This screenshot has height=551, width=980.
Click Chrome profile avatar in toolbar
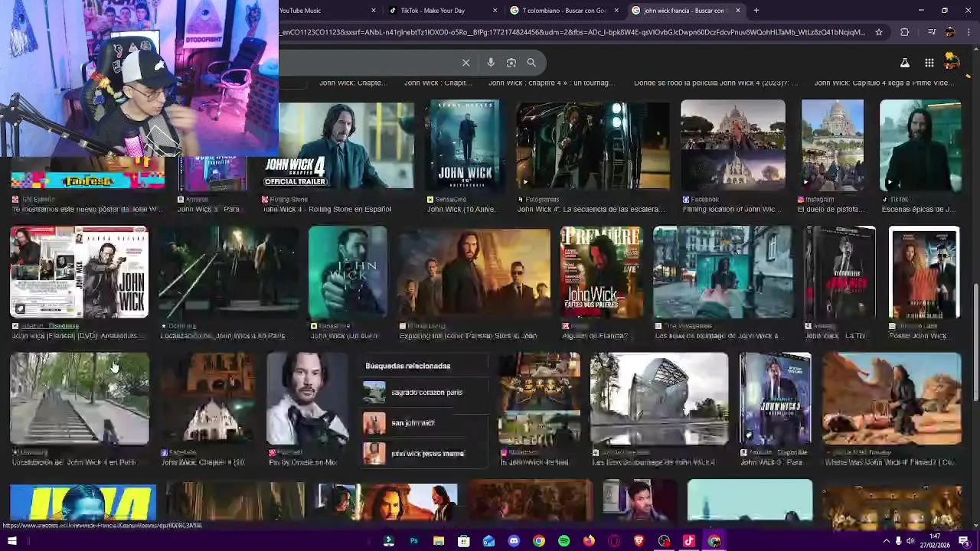pos(950,32)
